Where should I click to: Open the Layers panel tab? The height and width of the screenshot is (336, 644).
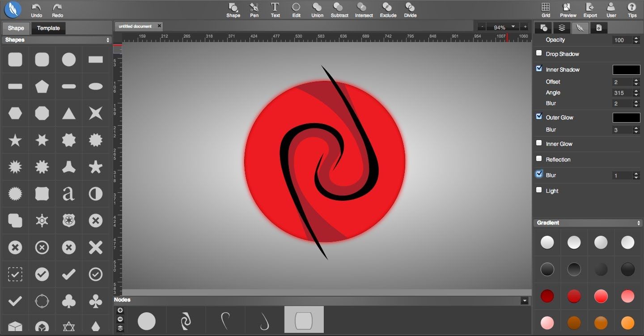[561, 27]
